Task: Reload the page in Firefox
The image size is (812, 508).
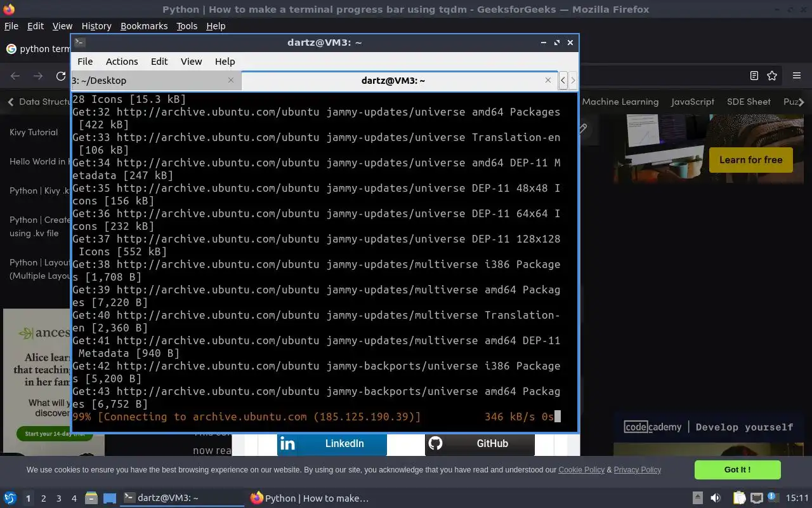Action: 61,76
